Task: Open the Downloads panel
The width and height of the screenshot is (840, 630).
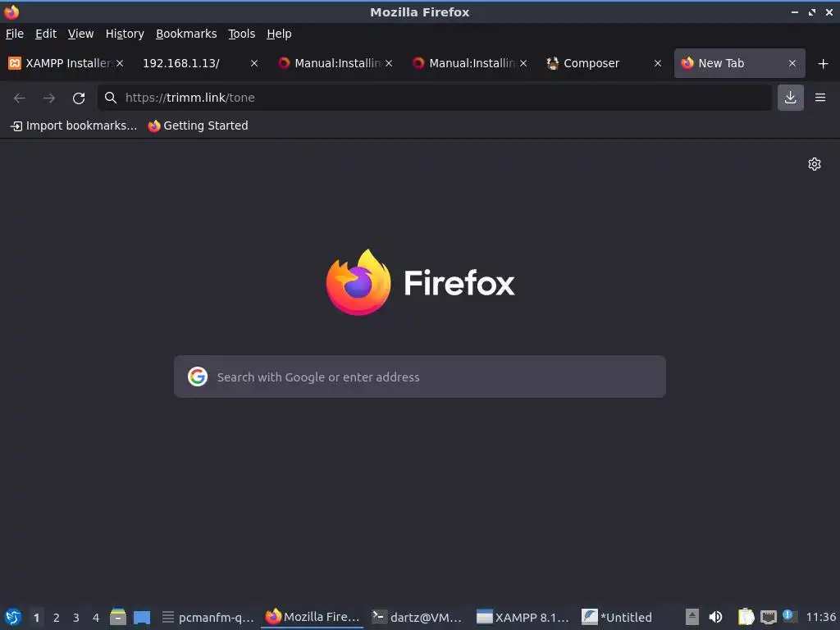Action: pyautogui.click(x=790, y=98)
